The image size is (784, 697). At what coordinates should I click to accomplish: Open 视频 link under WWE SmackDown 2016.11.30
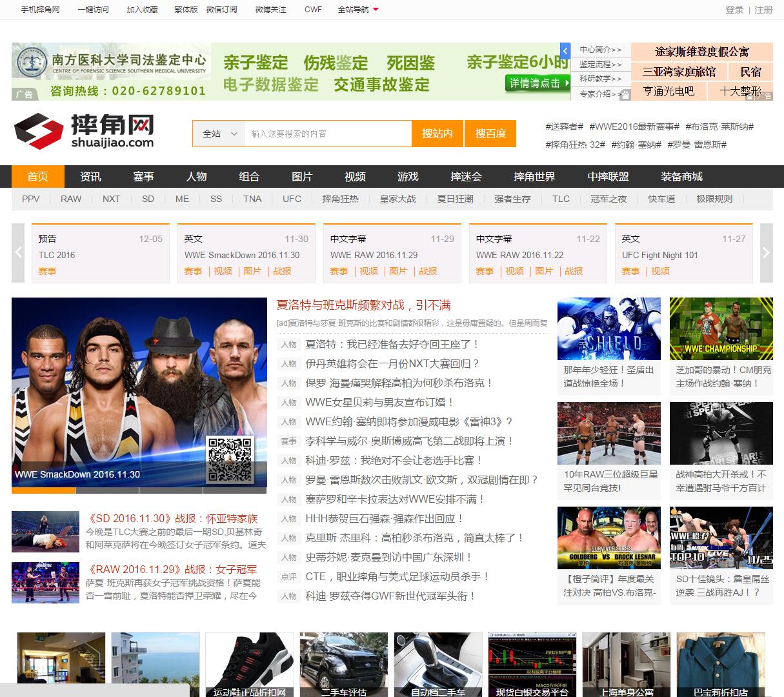[x=223, y=271]
